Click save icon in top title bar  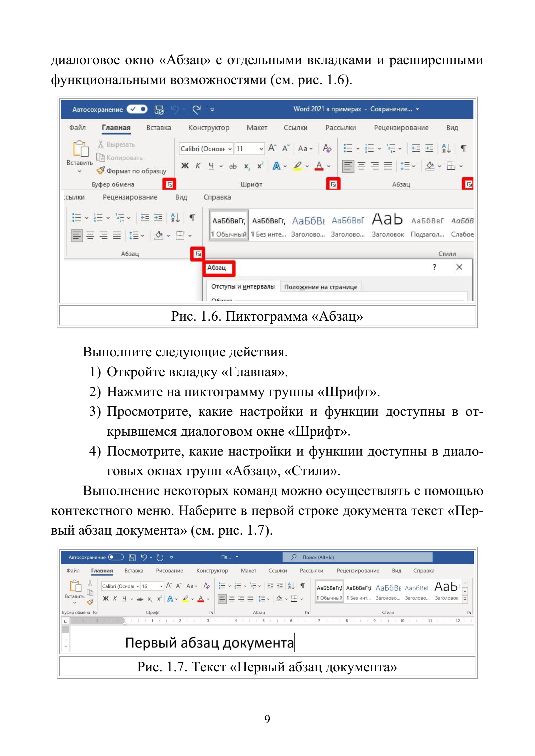159,110
